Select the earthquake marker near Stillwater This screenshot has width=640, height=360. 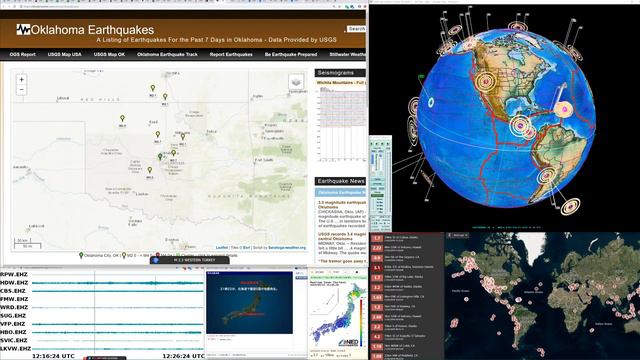coord(183,137)
